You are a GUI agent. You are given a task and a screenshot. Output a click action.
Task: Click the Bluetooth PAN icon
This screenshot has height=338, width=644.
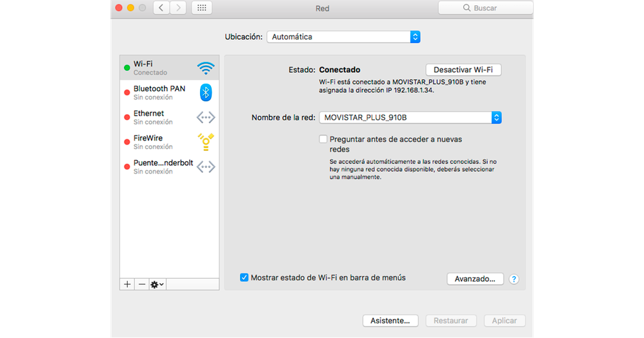click(205, 92)
